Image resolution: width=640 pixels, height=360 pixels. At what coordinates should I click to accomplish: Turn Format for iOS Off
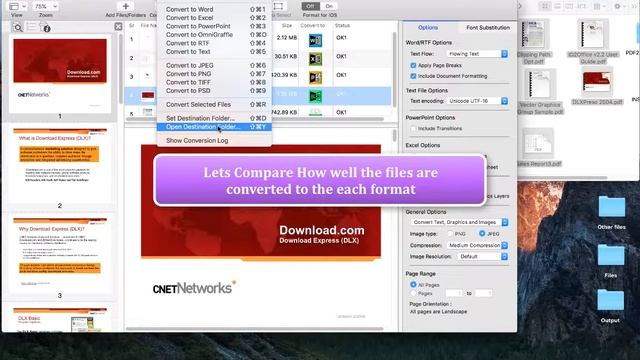(x=311, y=6)
